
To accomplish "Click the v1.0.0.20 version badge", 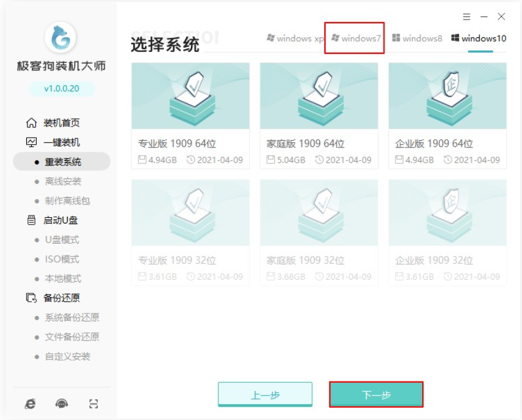I will click(x=62, y=89).
